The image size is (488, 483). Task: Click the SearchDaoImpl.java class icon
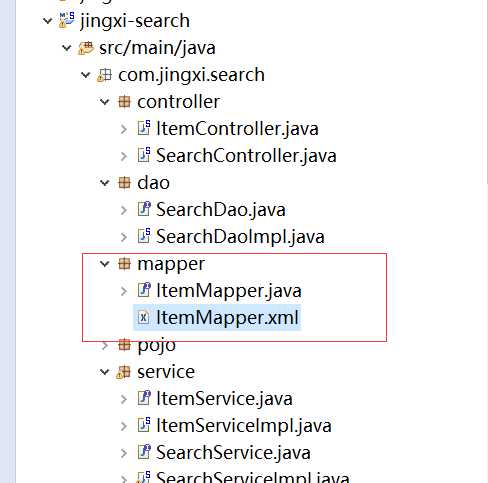[x=144, y=236]
